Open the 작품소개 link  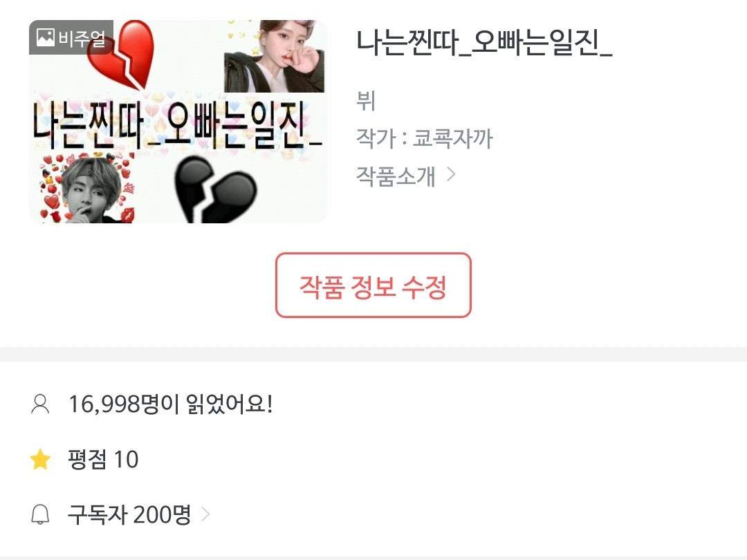(x=396, y=176)
